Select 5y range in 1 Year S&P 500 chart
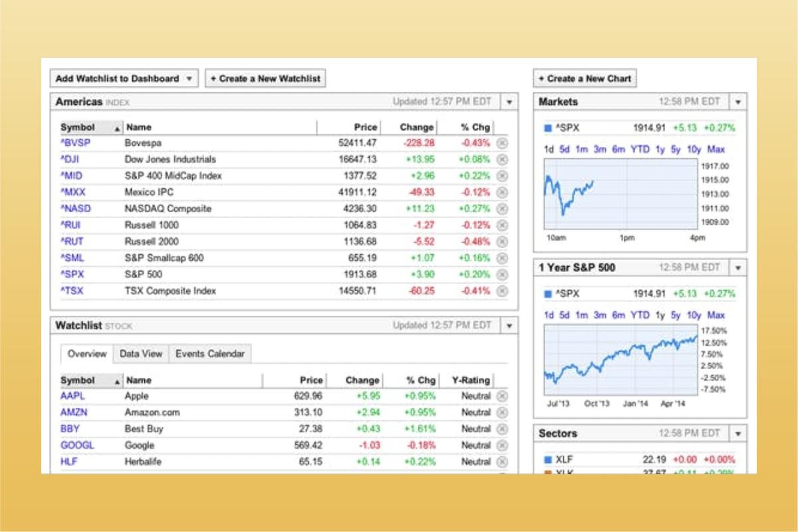The image size is (798, 532). (676, 315)
